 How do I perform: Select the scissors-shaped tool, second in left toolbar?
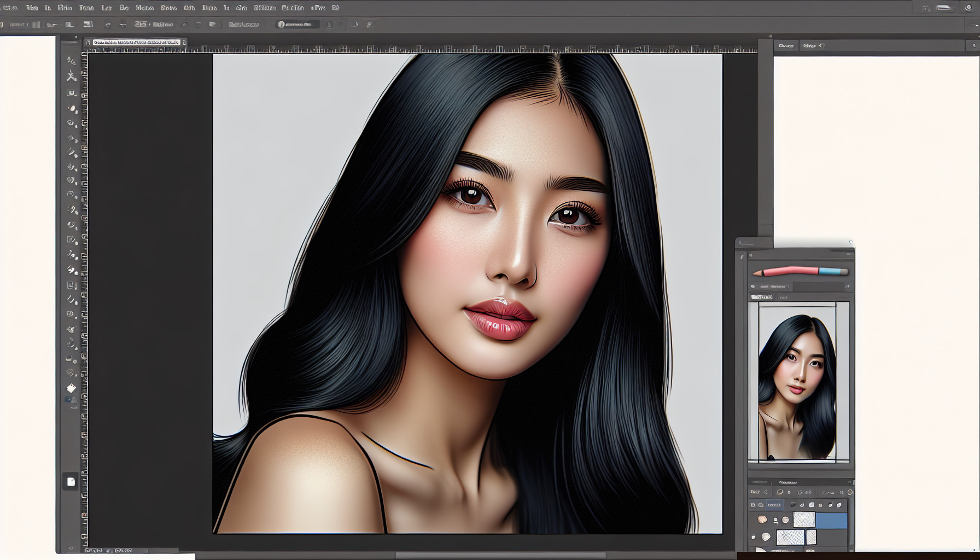point(72,76)
